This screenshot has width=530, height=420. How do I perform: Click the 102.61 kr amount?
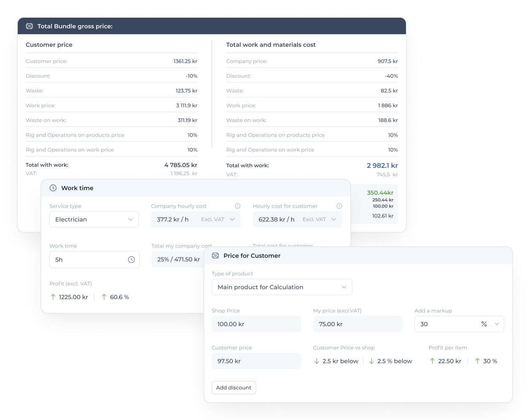383,215
